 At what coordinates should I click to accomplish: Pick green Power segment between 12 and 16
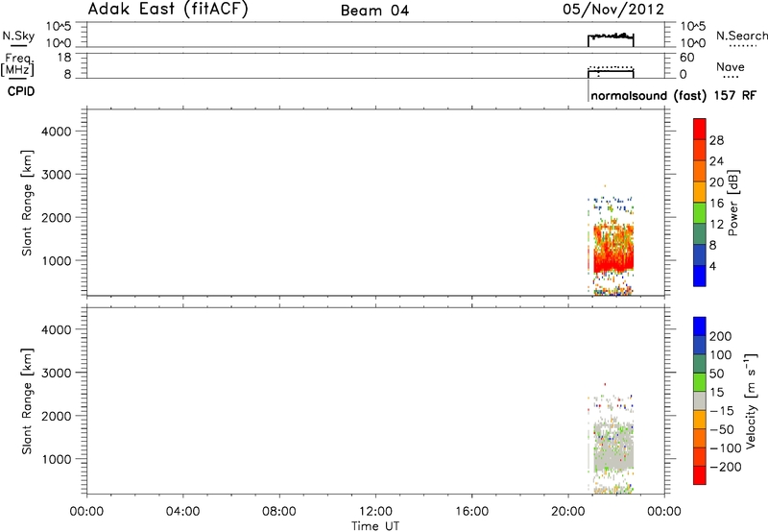[700, 212]
